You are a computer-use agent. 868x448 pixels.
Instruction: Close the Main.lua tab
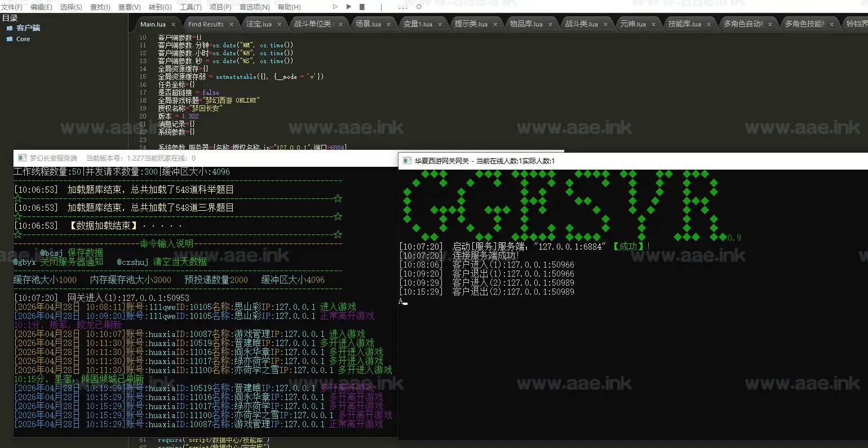(173, 24)
